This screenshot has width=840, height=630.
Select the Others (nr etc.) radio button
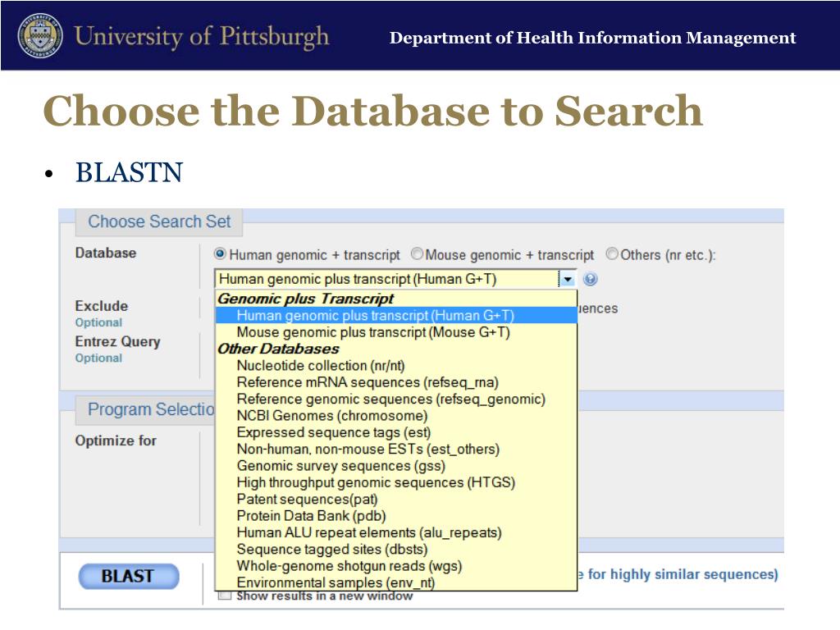612,254
